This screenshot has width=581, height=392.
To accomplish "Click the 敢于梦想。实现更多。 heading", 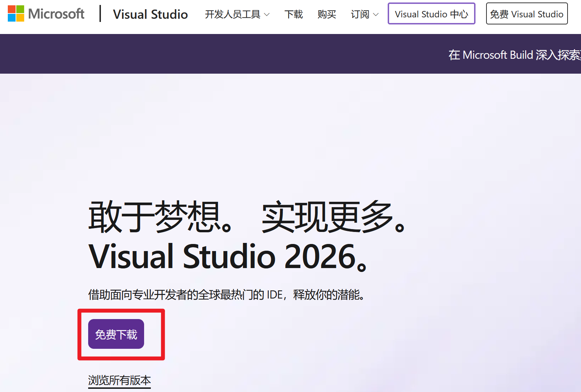I will (247, 217).
